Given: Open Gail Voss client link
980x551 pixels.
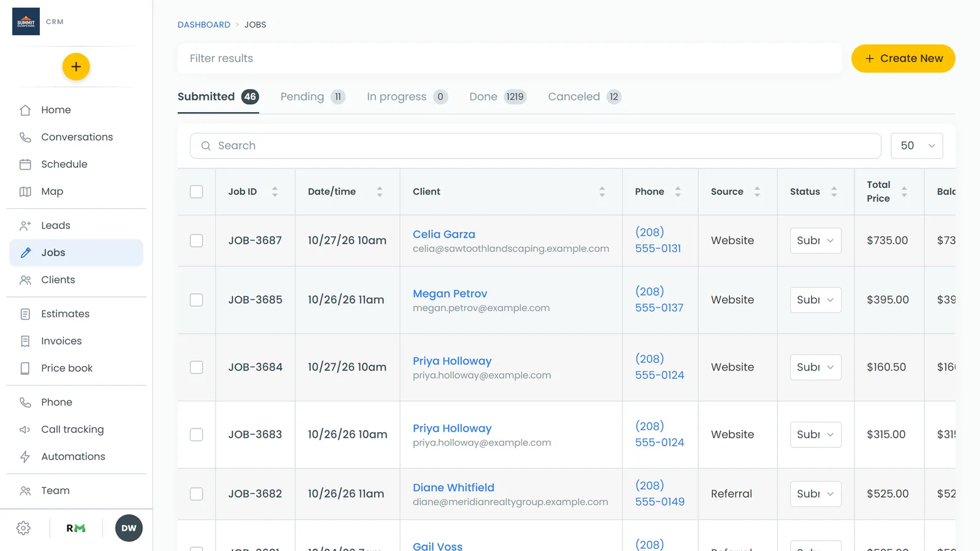Looking at the screenshot, I should pyautogui.click(x=437, y=546).
